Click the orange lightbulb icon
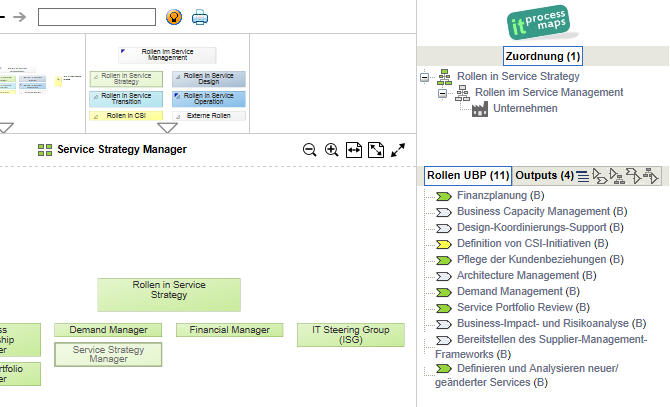 point(174,16)
